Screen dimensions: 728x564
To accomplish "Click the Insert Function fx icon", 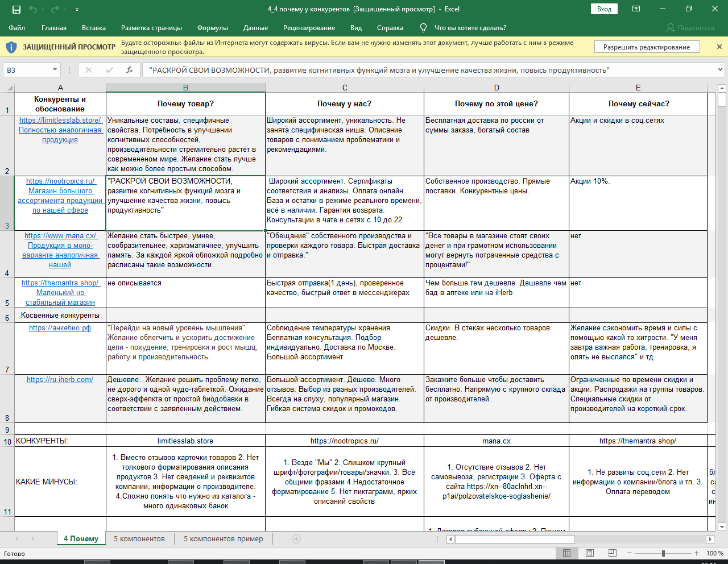I will (x=130, y=70).
